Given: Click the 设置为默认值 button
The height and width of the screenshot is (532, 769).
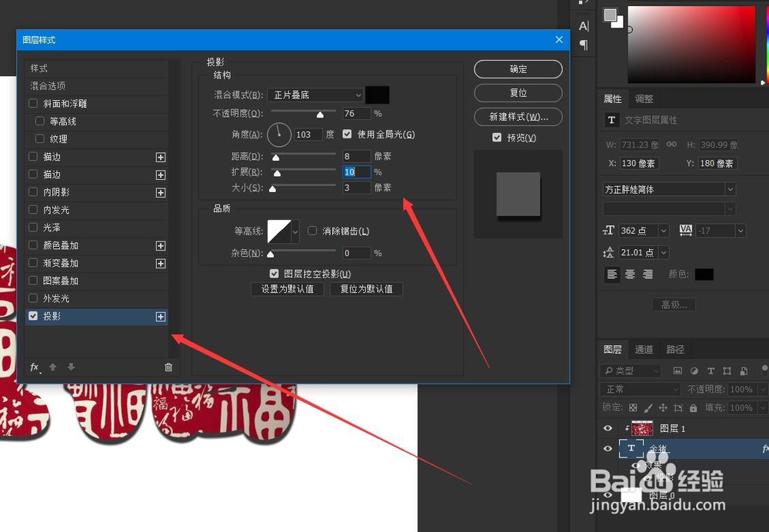Looking at the screenshot, I should (287, 289).
